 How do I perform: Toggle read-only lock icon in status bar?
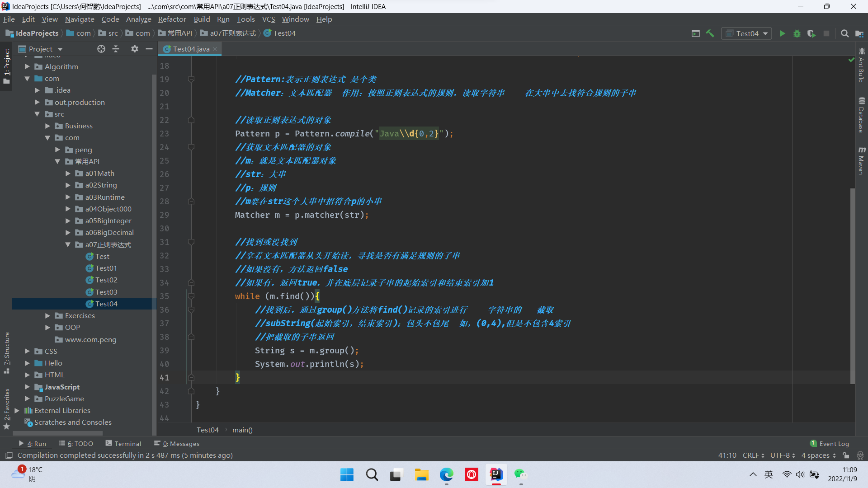[x=846, y=455]
